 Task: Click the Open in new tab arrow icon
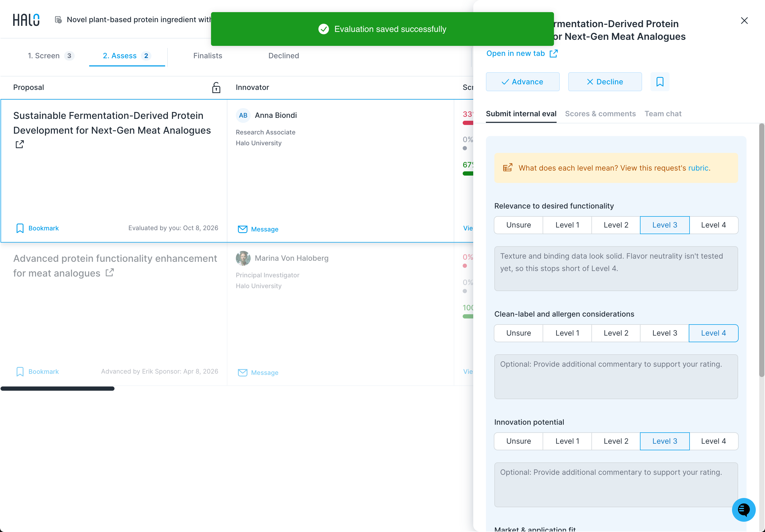point(553,54)
